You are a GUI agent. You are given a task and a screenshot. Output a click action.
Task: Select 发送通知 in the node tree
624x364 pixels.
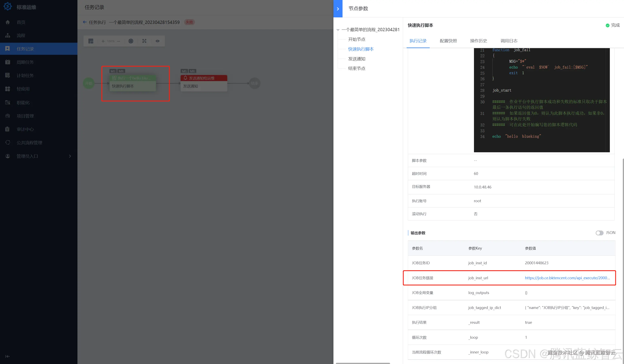356,59
